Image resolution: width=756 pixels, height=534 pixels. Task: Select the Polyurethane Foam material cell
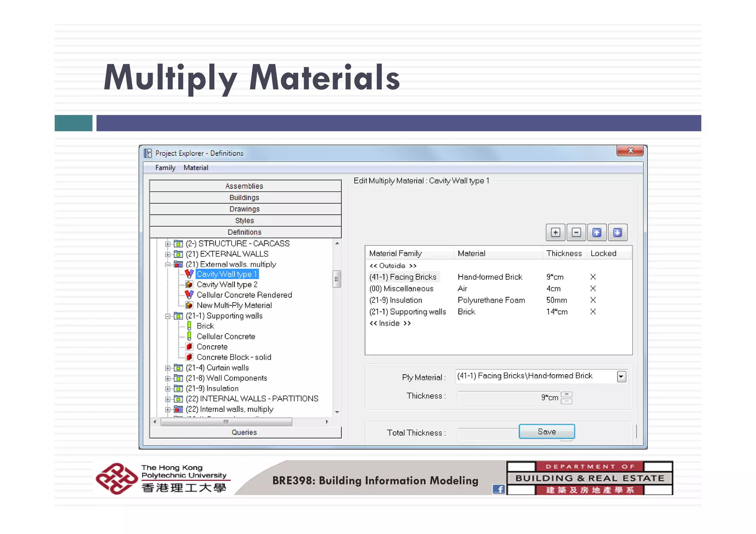point(491,300)
